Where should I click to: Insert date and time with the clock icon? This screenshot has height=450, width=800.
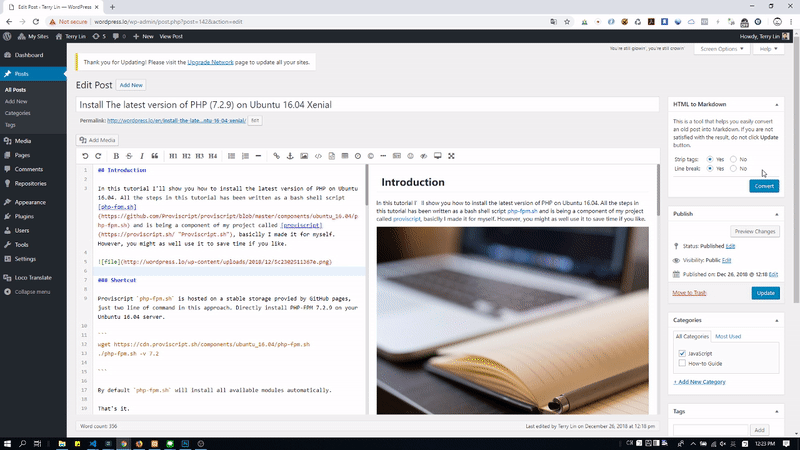358,156
